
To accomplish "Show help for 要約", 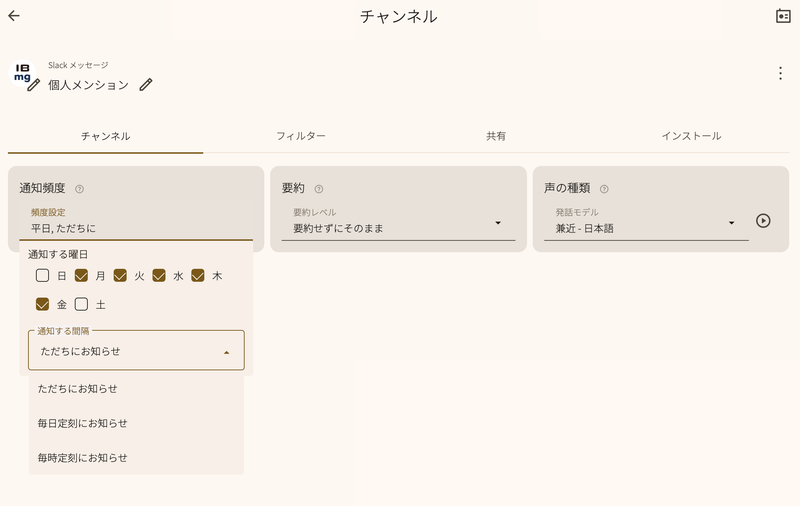I will (x=319, y=189).
